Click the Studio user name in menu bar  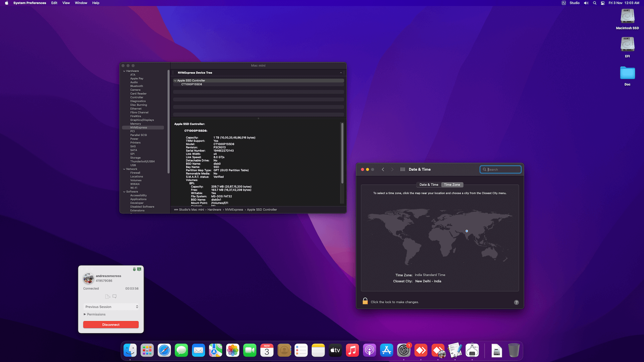point(574,3)
